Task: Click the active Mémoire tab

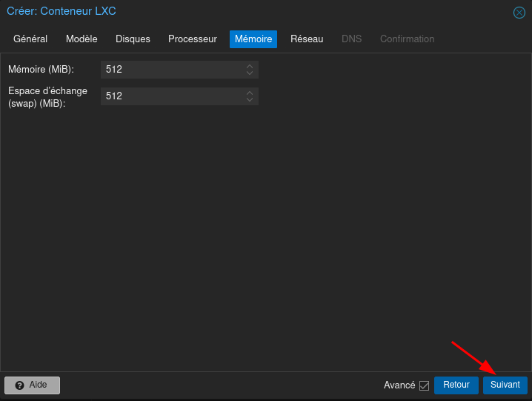Action: tap(253, 39)
